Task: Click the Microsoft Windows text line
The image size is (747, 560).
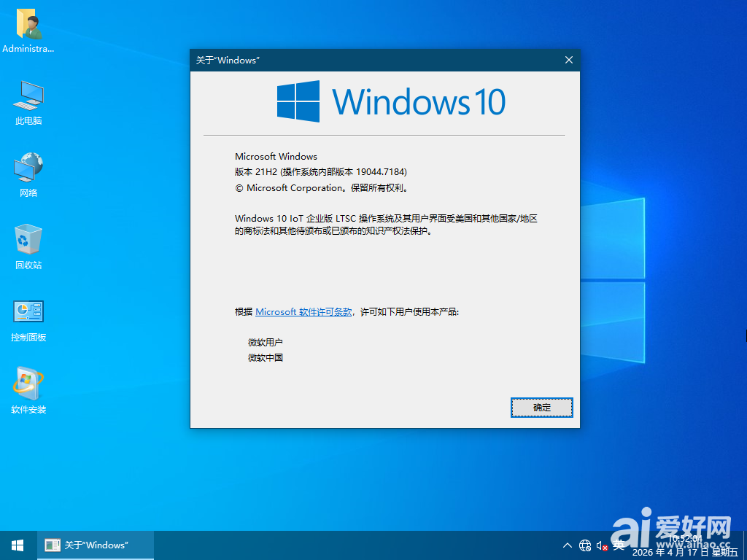Action: coord(276,156)
